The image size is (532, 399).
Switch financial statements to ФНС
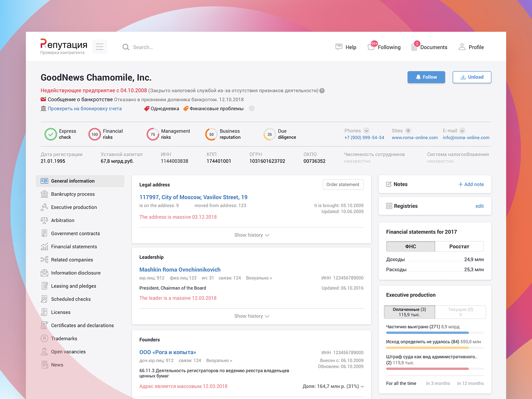coord(410,246)
